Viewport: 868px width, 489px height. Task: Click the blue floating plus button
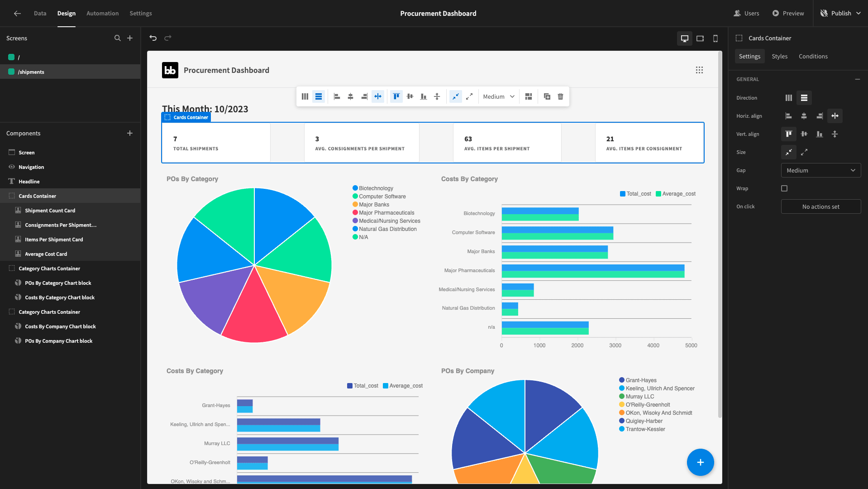pyautogui.click(x=701, y=462)
